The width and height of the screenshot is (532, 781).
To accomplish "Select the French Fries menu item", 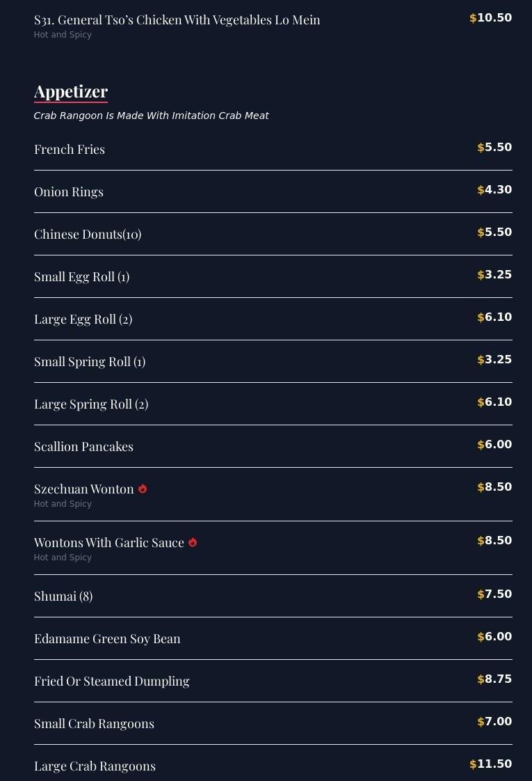I will pyautogui.click(x=70, y=150).
